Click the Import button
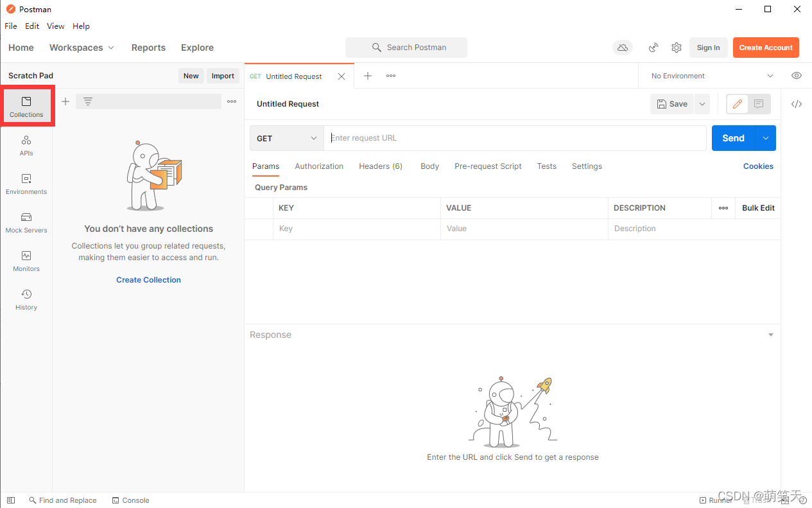812x508 pixels. pyautogui.click(x=223, y=76)
